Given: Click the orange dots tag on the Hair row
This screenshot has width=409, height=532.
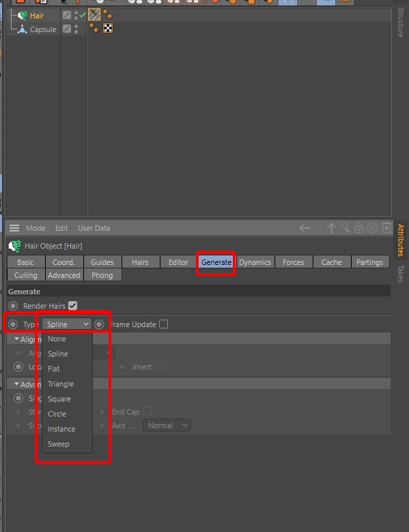Looking at the screenshot, I should [x=108, y=14].
